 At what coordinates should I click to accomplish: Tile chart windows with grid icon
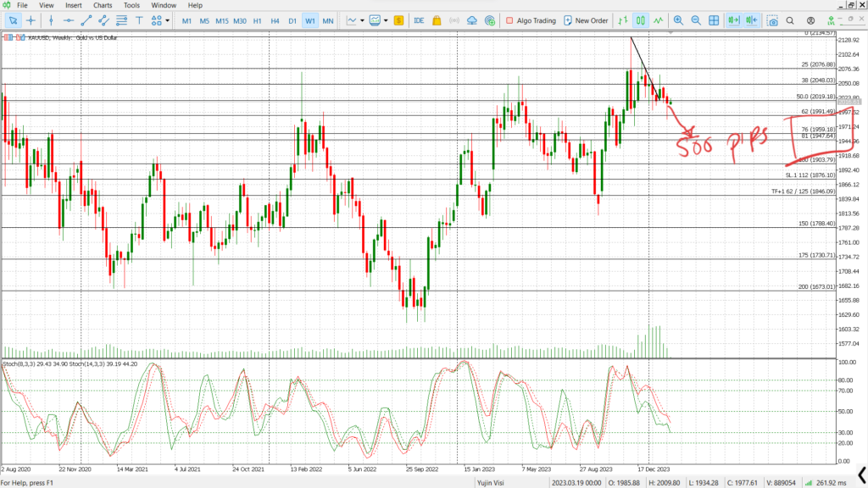tap(714, 20)
